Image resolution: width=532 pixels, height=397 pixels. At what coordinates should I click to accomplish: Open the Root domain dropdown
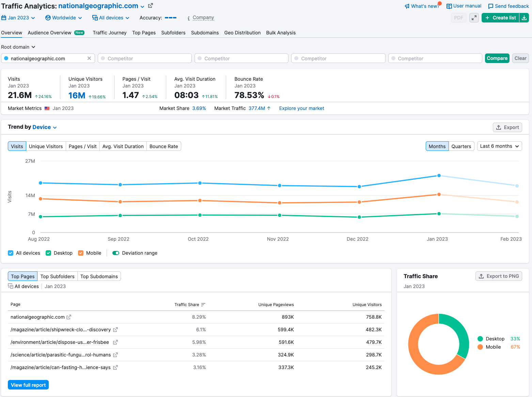[x=18, y=47]
